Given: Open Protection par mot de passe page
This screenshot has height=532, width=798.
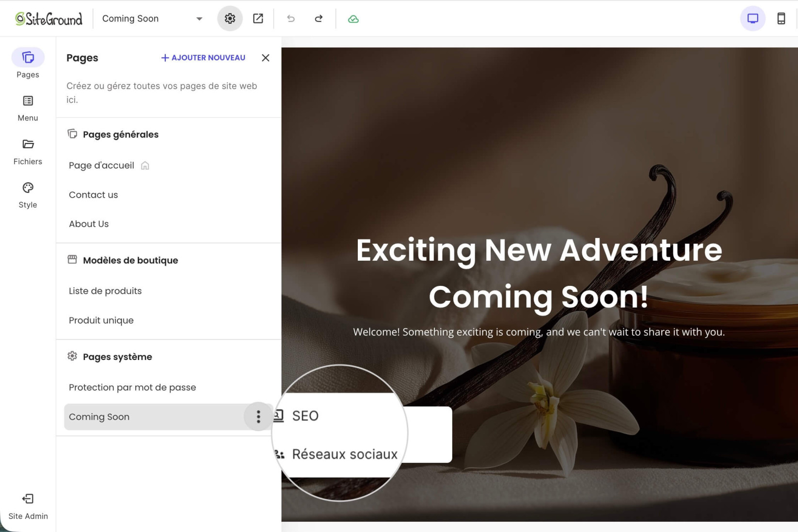Looking at the screenshot, I should click(132, 387).
